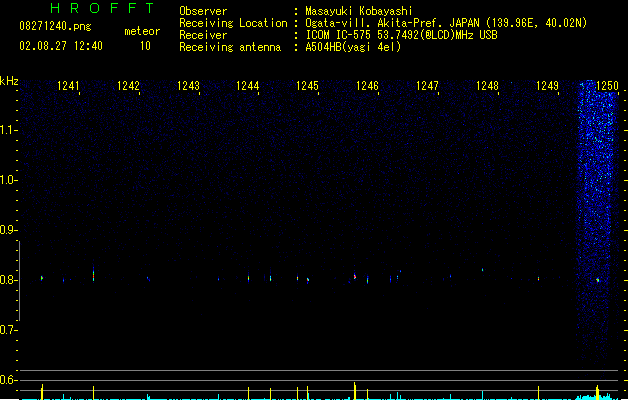The width and height of the screenshot is (629, 400).
Task: Click the date stamp 02.08.27 12:40
Action: point(61,46)
